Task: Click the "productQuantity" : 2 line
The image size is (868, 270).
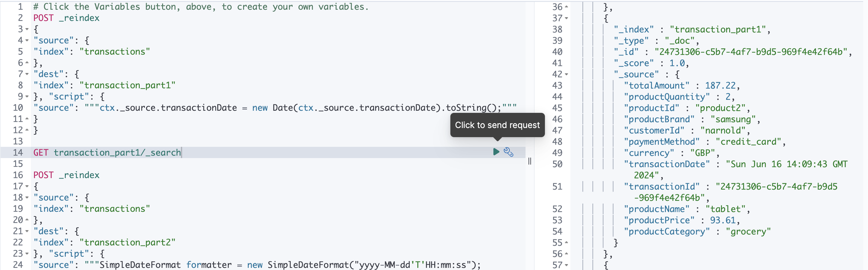Action: pyautogui.click(x=679, y=97)
